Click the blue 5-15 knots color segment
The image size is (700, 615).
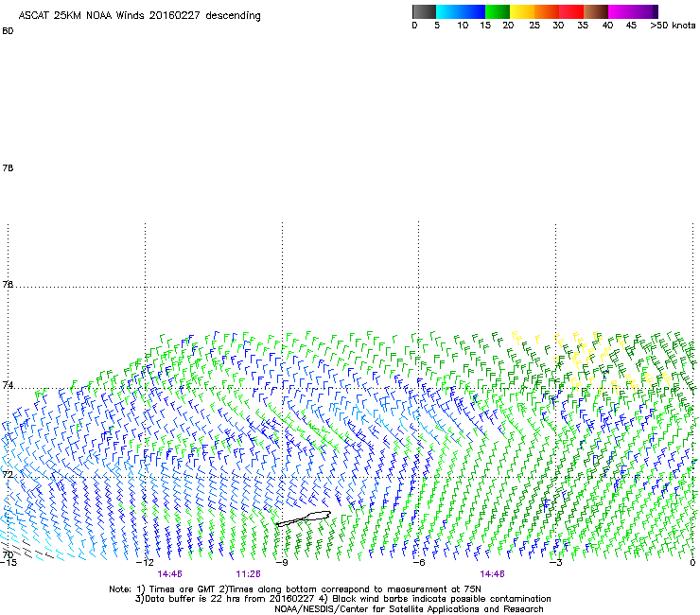point(461,11)
